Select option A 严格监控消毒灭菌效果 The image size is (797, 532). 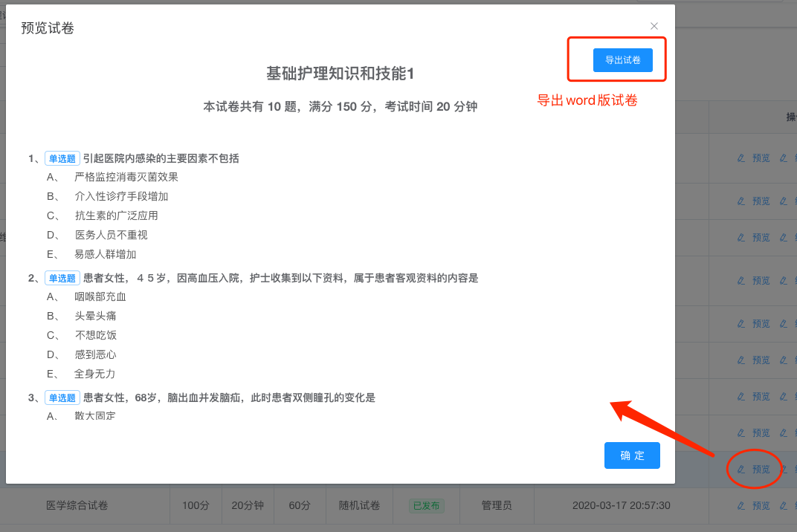(126, 177)
